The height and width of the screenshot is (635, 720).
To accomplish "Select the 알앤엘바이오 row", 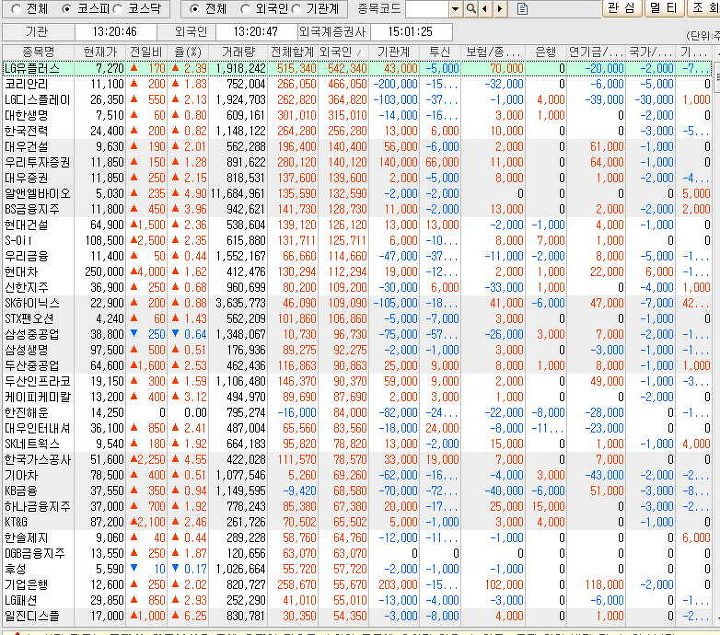I will click(357, 193).
